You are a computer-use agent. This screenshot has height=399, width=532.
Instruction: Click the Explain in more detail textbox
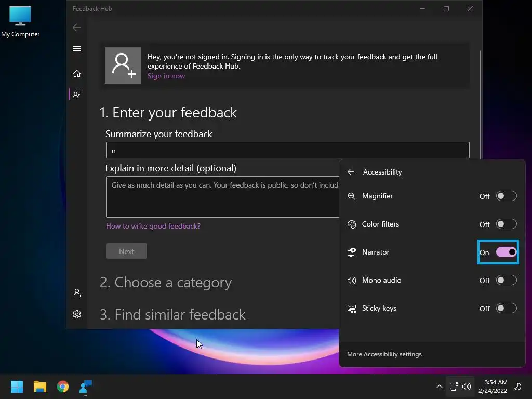click(x=222, y=197)
